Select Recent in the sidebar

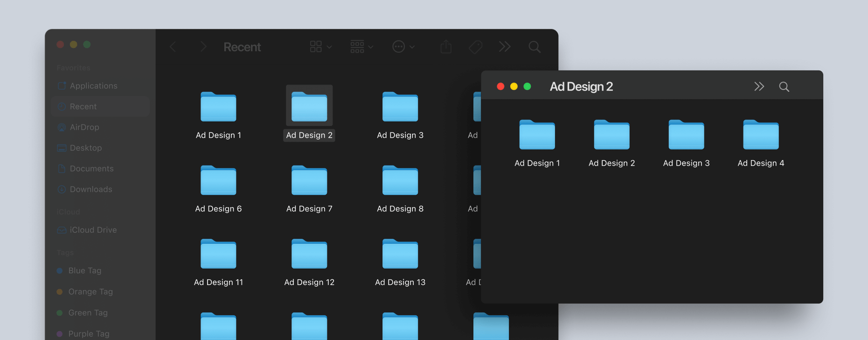click(100, 106)
